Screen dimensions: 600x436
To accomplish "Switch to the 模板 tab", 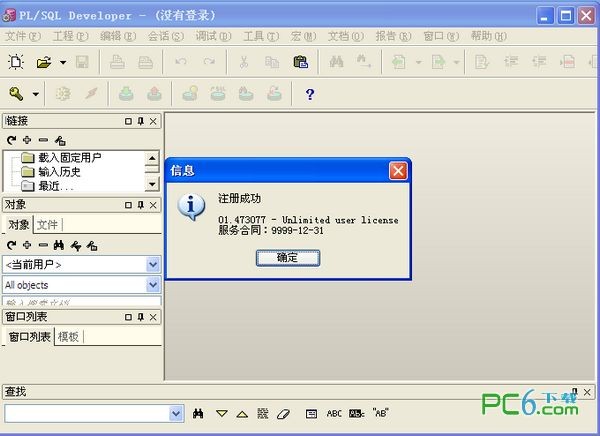I will click(68, 337).
